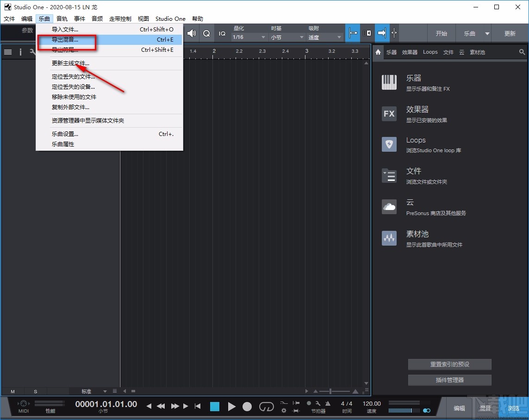Open the timebase 小节 dropdown
This screenshot has width=529, height=420.
(x=287, y=37)
